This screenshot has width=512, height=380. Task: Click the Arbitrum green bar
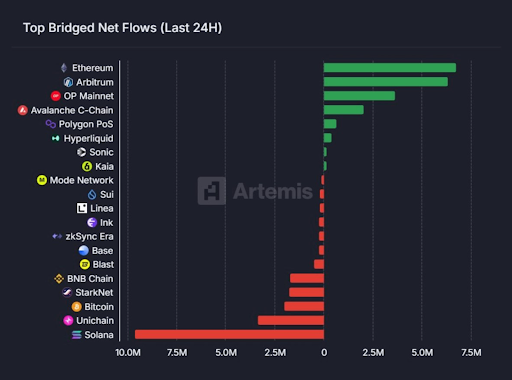(386, 82)
